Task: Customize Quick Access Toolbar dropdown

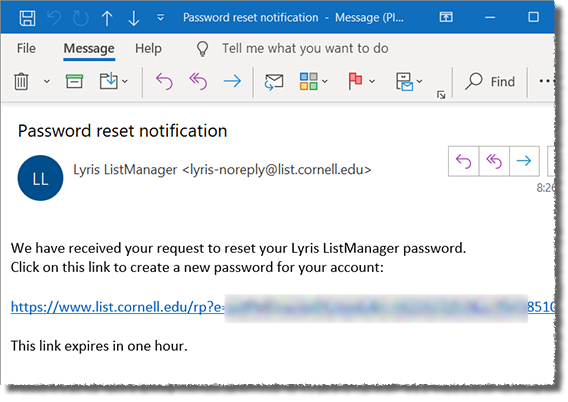Action: click(x=160, y=17)
